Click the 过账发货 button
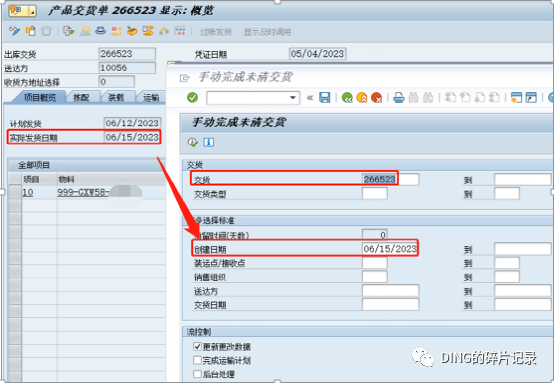The height and width of the screenshot is (383, 554). tap(216, 32)
